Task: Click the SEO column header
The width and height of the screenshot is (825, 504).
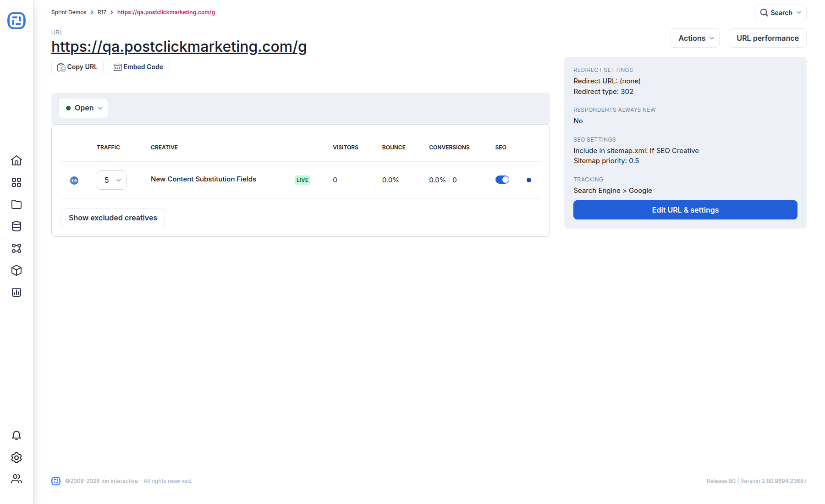Action: pyautogui.click(x=500, y=148)
